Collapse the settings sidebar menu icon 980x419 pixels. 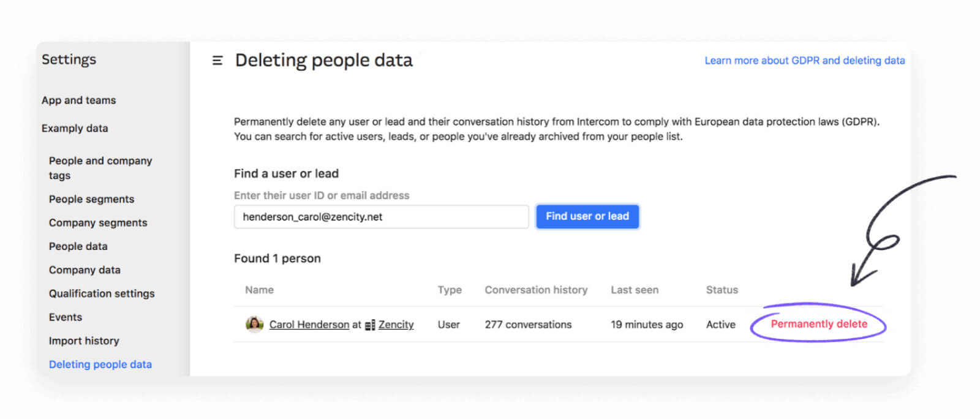217,60
